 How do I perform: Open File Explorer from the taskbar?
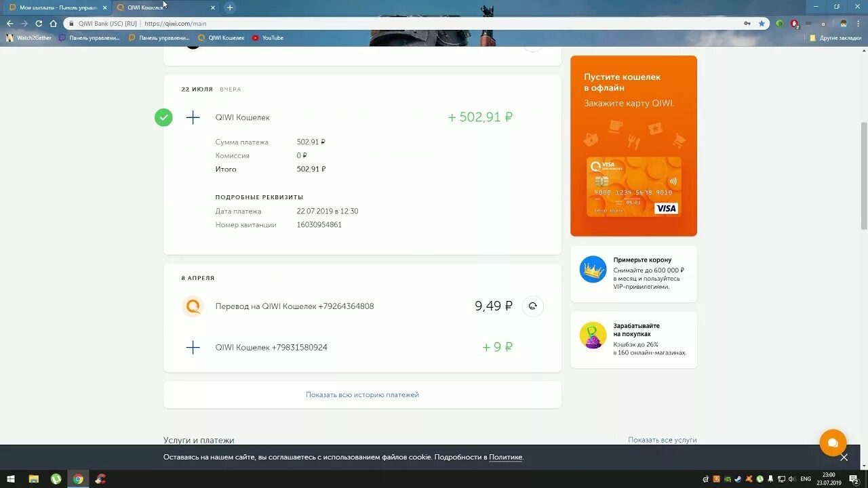tap(33, 479)
